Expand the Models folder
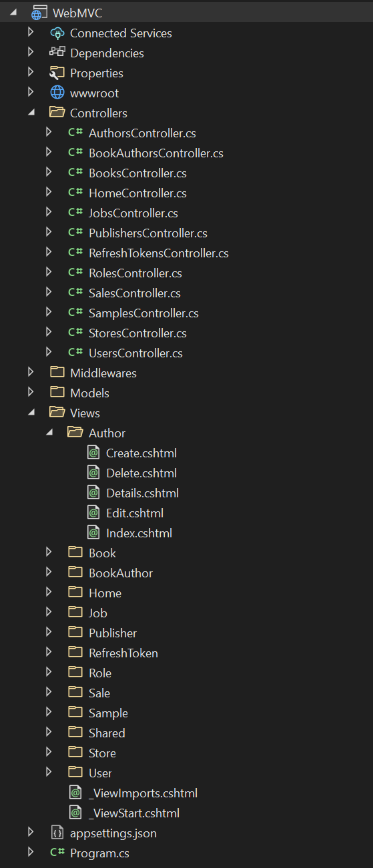 coord(31,393)
